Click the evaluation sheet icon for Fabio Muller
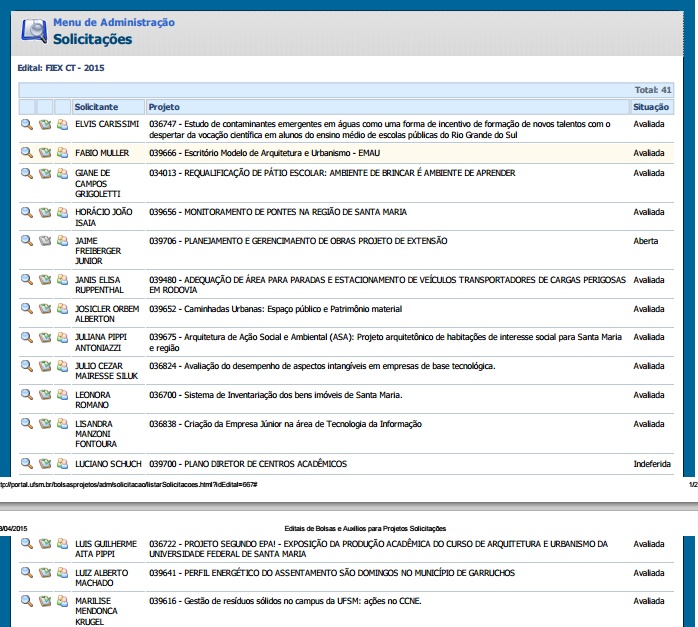Screen dimensions: 698x627 click(45, 153)
